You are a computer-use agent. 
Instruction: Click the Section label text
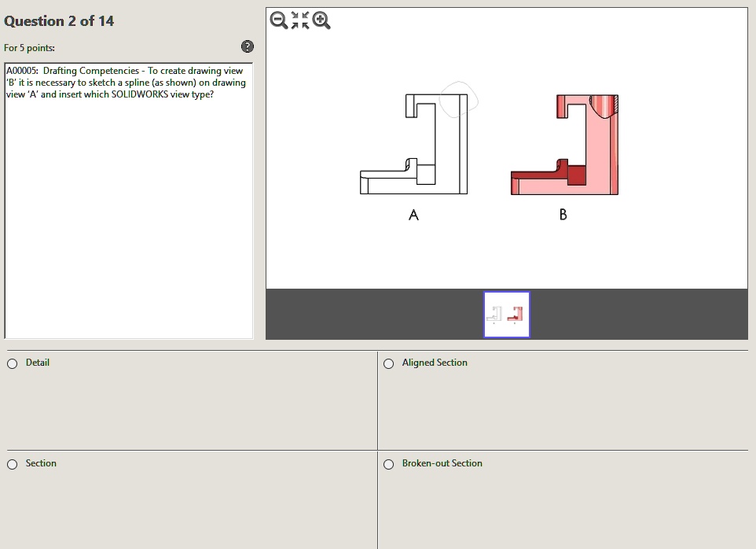(41, 463)
